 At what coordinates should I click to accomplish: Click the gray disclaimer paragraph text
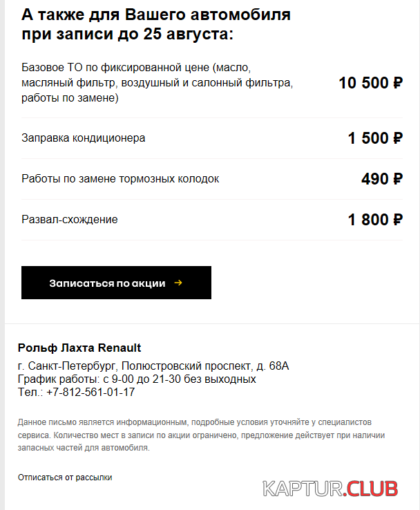pyautogui.click(x=201, y=434)
